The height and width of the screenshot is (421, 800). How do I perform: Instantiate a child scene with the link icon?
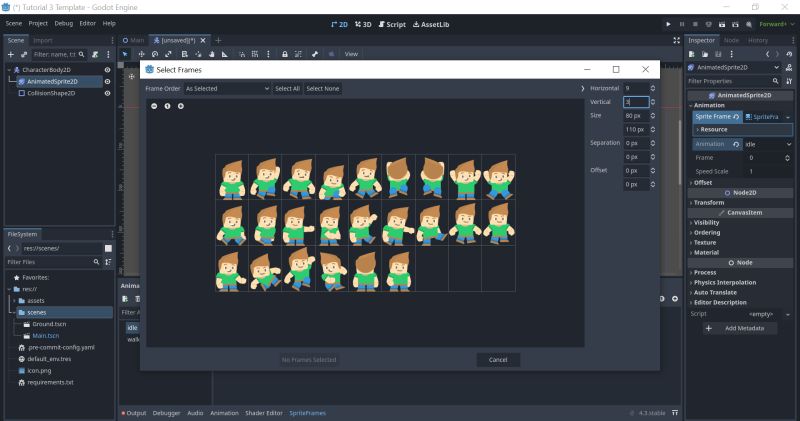23,54
